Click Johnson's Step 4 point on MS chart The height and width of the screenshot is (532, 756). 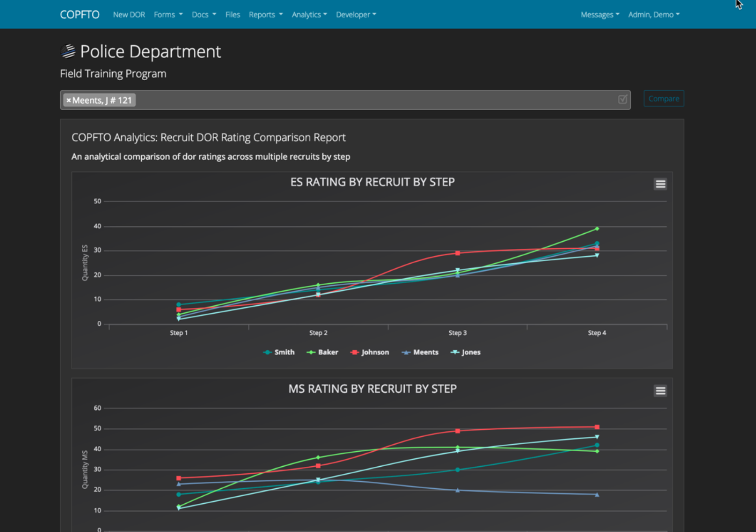597,427
